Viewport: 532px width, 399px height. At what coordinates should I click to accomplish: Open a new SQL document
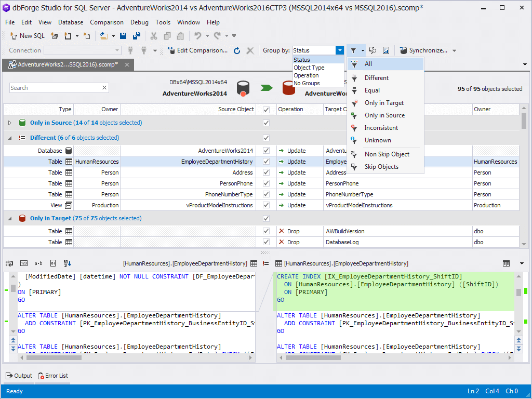point(27,35)
